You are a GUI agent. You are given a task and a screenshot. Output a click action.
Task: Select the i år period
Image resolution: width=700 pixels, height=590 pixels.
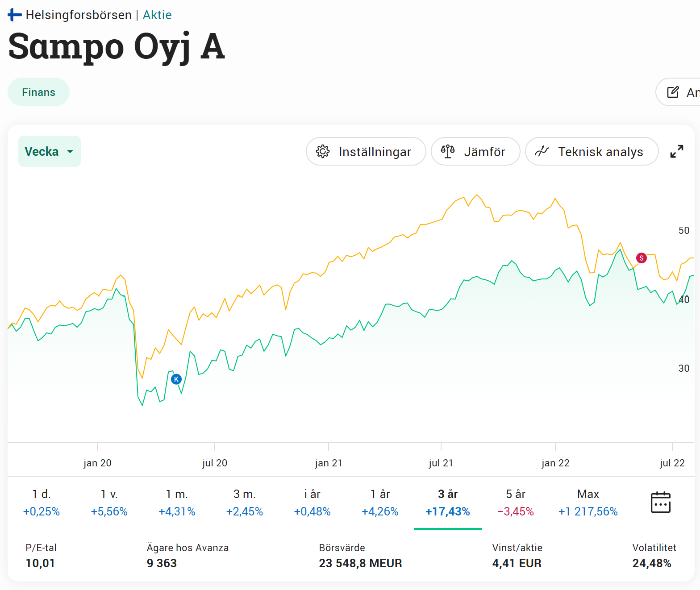tap(312, 503)
